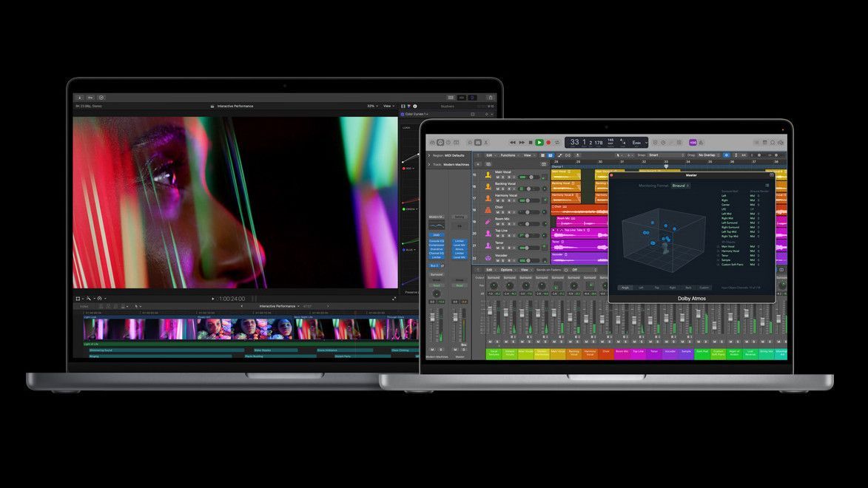Open Browsers icon at far right of Logic bar
The image size is (868, 488).
click(x=781, y=143)
